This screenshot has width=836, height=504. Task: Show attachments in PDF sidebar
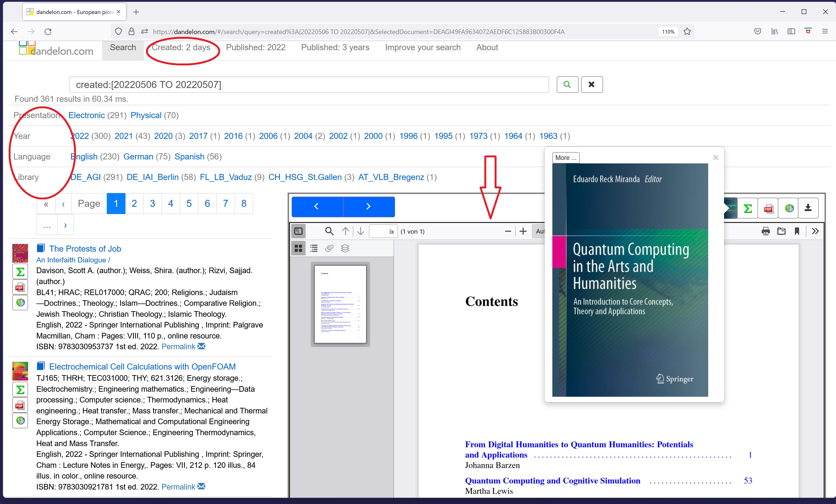click(x=329, y=248)
